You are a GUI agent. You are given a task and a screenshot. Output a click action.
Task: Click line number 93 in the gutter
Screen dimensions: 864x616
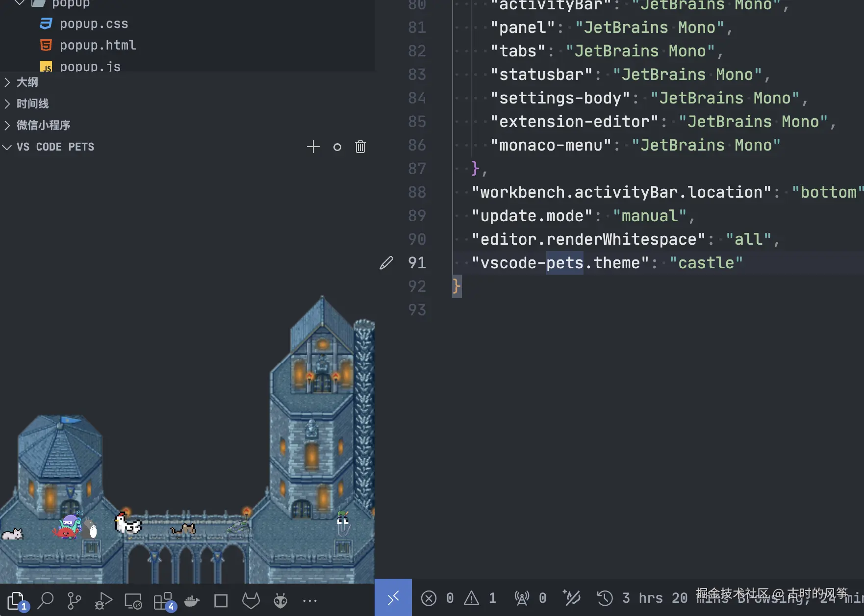pos(417,310)
